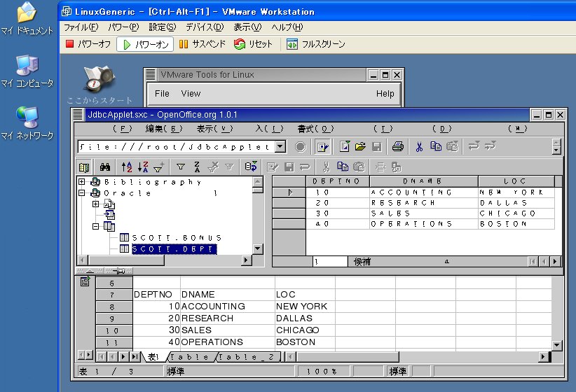The image size is (576, 392).
Task: Toggle the Edit File icon in function bar
Action: click(322, 147)
